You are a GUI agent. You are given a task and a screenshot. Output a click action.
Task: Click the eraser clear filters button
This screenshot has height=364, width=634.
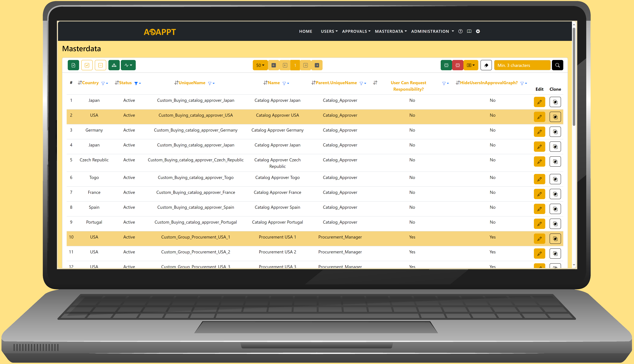tap(486, 65)
